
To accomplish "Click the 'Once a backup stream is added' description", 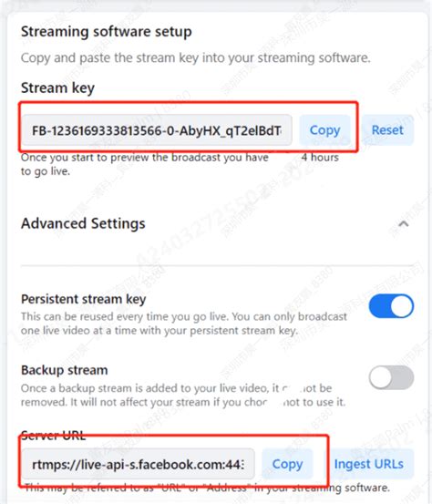I will coord(183,395).
